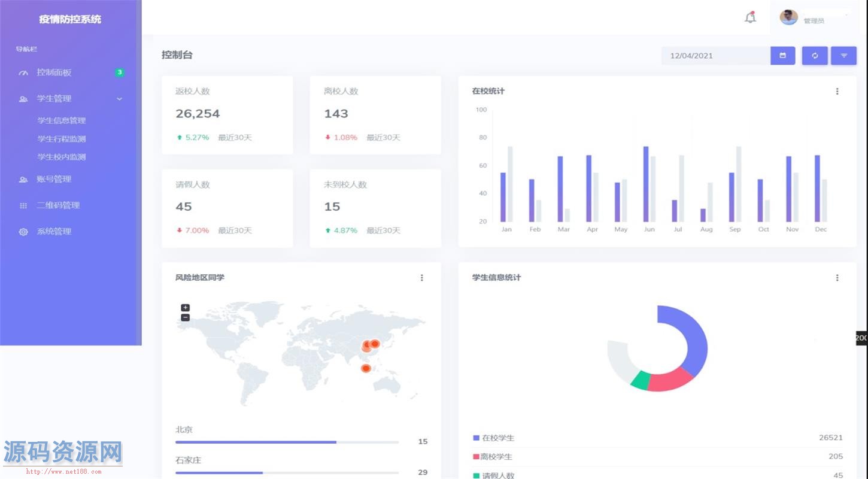
Task: Click the map zoom-in plus button
Action: click(x=185, y=307)
